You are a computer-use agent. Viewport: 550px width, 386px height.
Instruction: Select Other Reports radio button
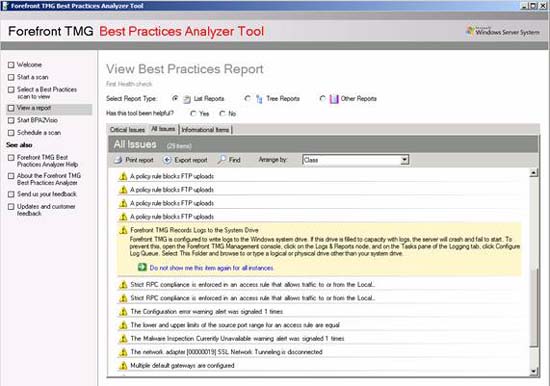coord(322,98)
